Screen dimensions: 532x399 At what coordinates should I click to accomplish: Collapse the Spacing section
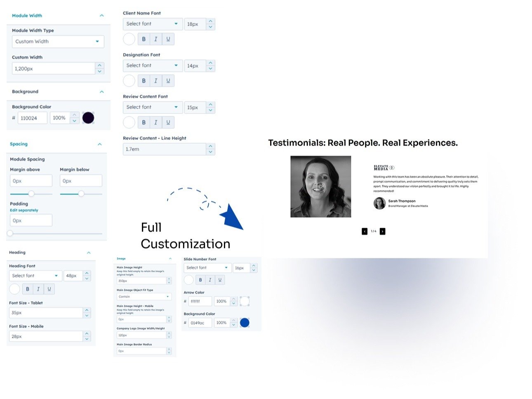tap(99, 144)
